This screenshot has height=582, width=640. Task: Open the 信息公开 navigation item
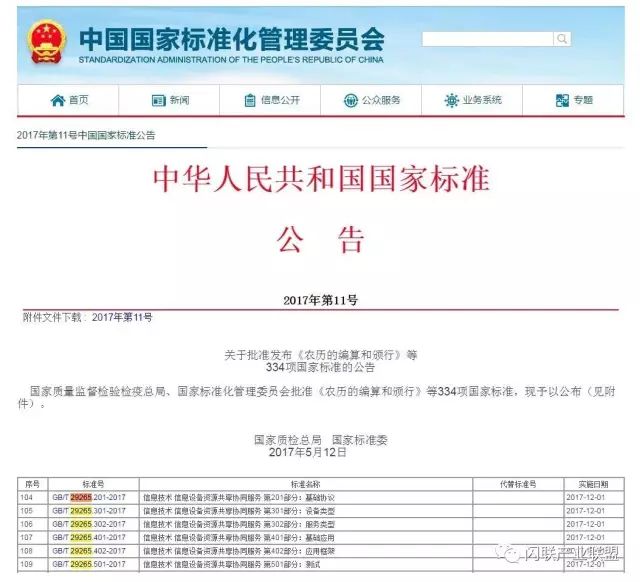coord(270,100)
